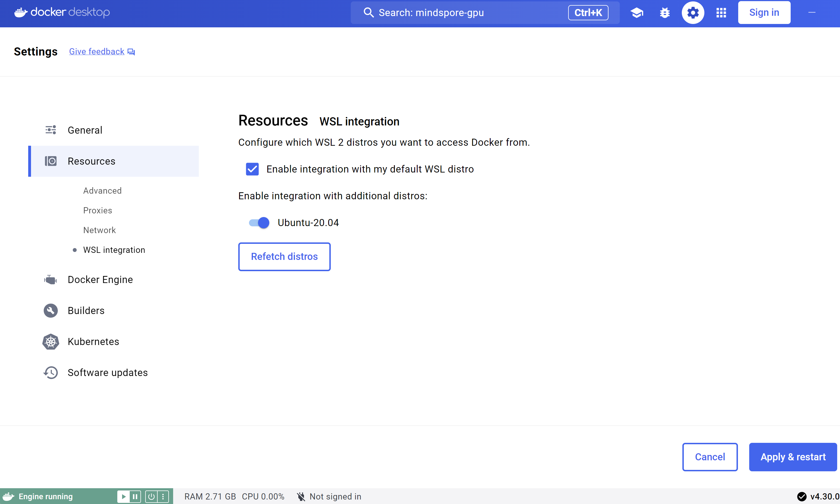This screenshot has height=504, width=840.
Task: Click the Troubleshoot bug icon
Action: 665,13
